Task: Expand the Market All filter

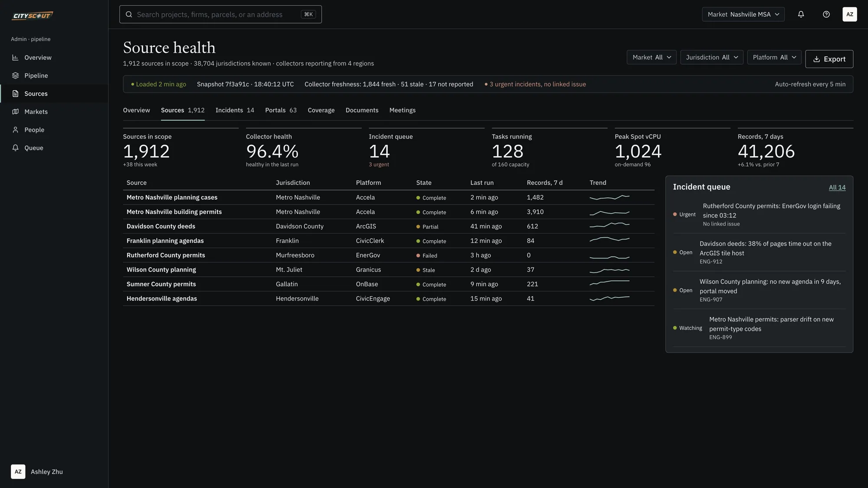Action: [651, 57]
